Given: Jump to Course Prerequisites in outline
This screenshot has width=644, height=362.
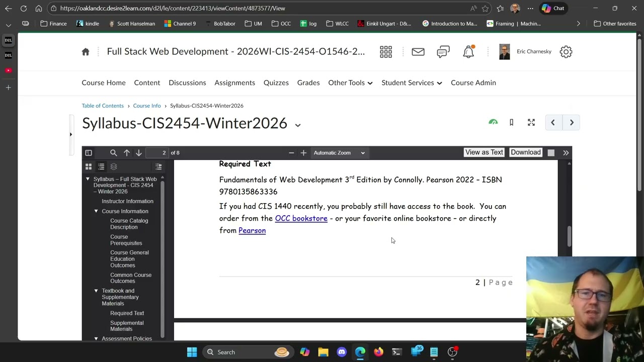Looking at the screenshot, I should (126, 240).
